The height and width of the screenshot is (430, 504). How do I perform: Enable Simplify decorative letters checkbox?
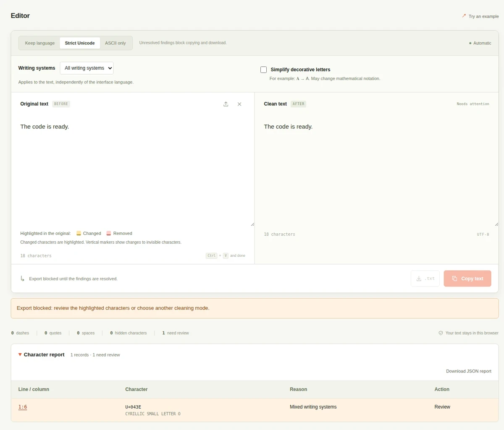point(264,70)
